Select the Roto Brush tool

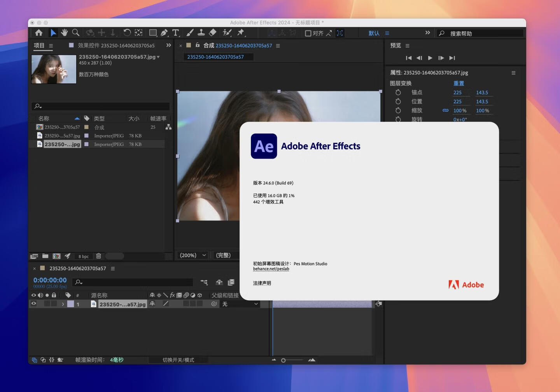coord(227,33)
